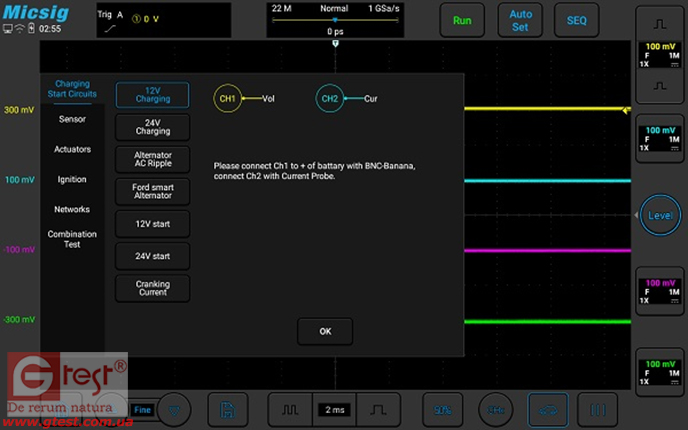Confirm the dialog with OK
This screenshot has height=430, width=688.
[325, 331]
